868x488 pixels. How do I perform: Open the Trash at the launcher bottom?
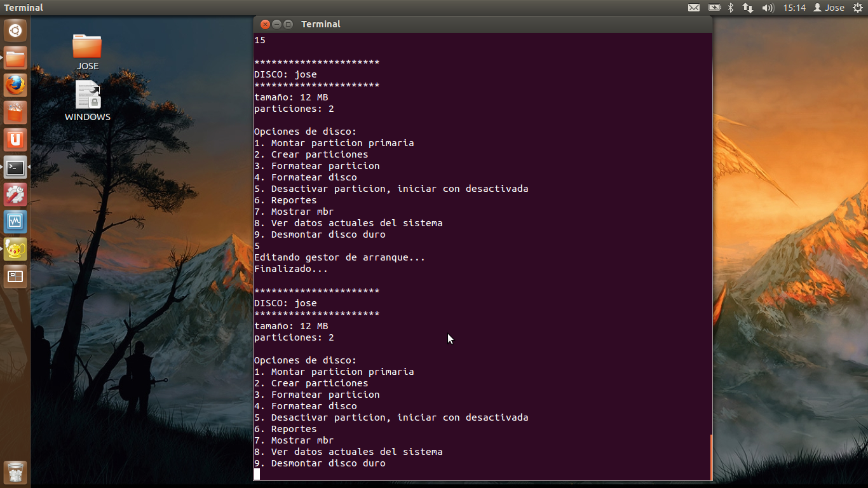click(x=15, y=473)
